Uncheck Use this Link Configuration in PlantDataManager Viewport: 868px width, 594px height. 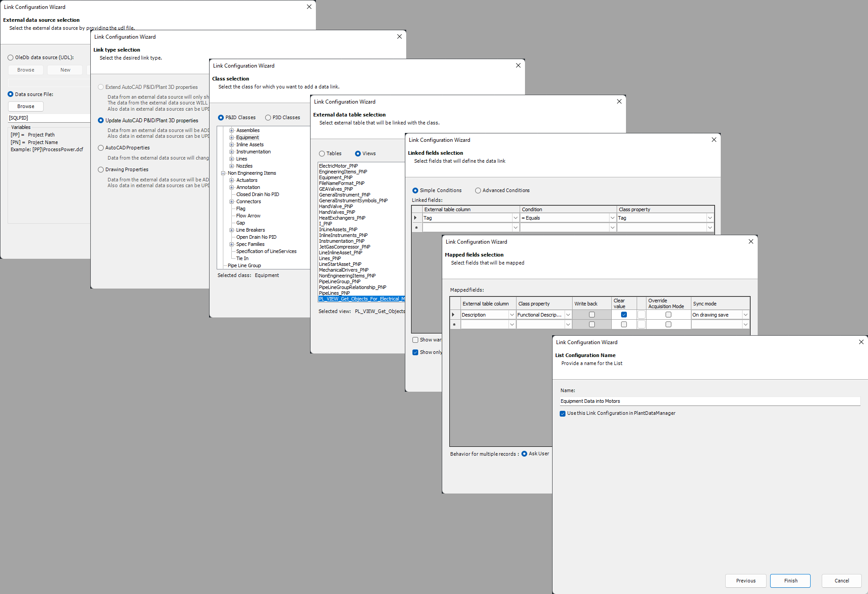tap(563, 413)
